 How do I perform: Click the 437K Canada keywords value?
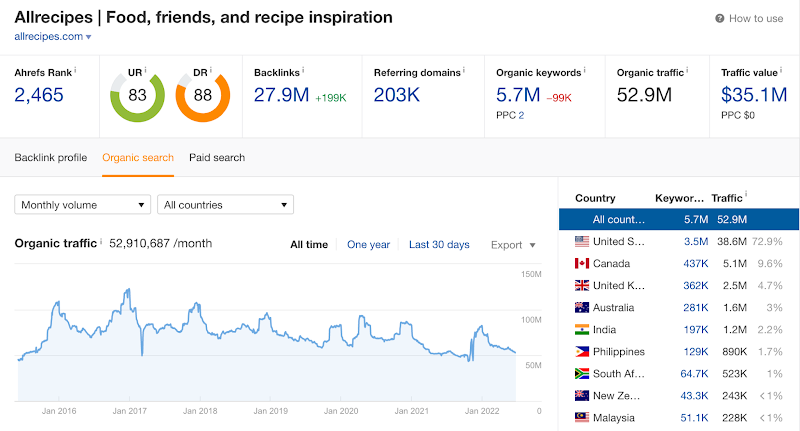(695, 263)
